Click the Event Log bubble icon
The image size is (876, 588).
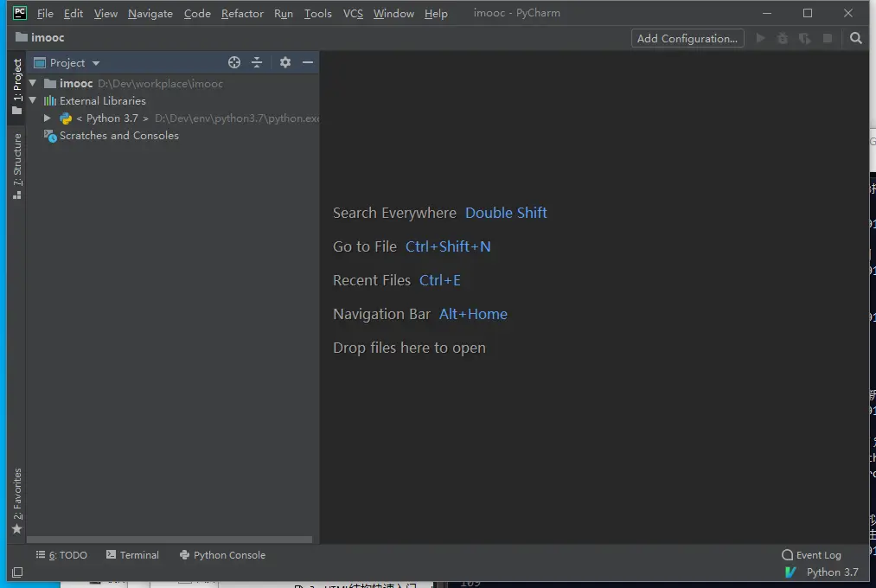[x=787, y=555]
